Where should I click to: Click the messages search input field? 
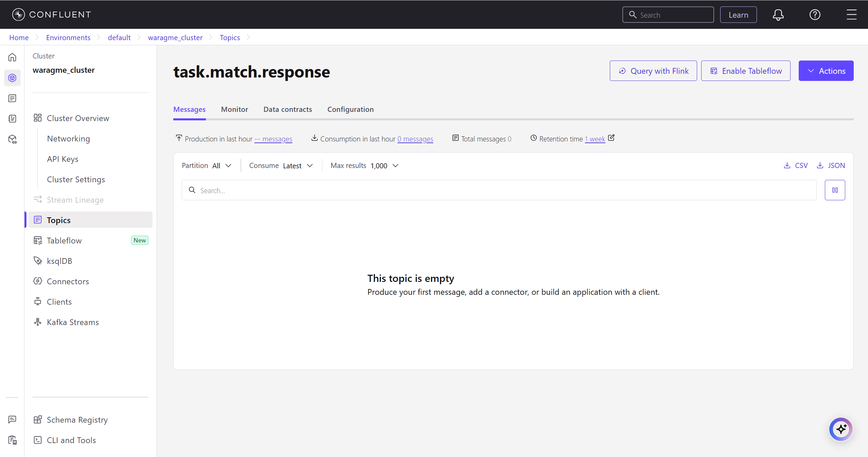point(499,190)
